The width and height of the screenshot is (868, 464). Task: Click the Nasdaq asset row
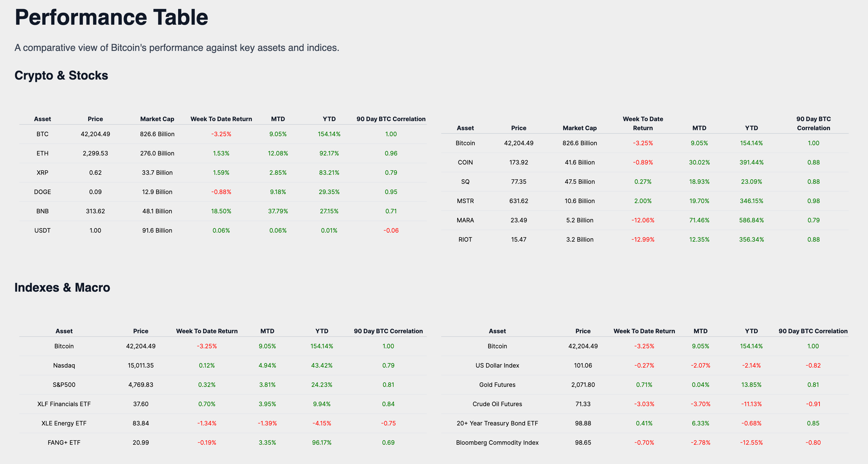(x=64, y=365)
